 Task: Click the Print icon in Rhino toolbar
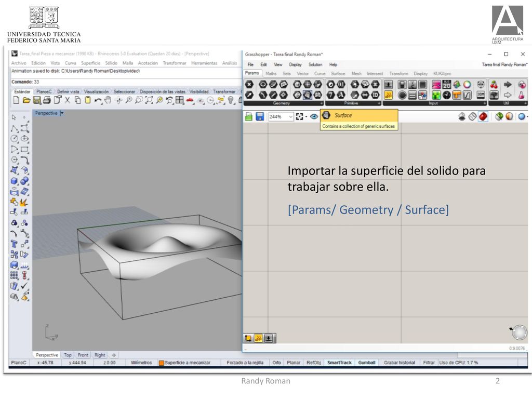(47, 100)
